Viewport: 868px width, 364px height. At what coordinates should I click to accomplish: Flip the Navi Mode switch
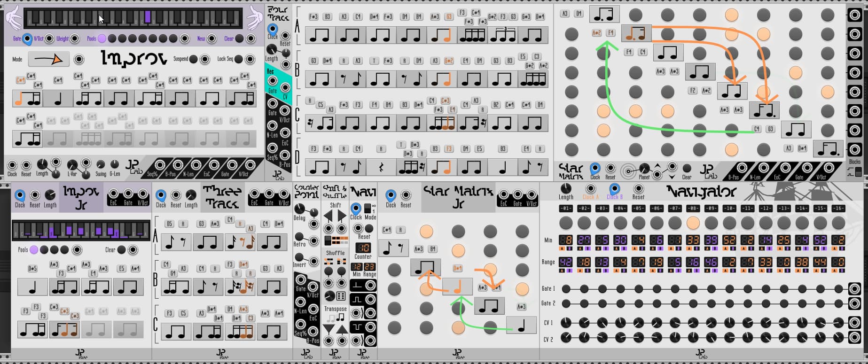click(368, 208)
